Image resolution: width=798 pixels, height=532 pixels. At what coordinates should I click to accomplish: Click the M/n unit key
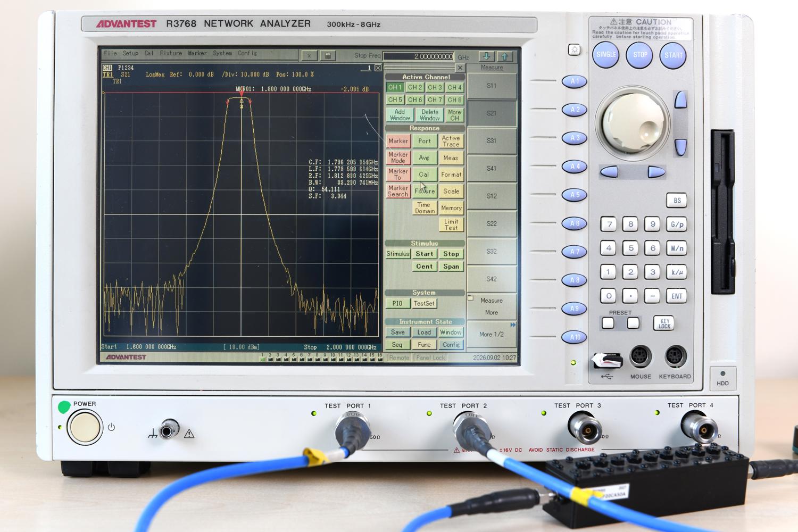click(x=677, y=248)
